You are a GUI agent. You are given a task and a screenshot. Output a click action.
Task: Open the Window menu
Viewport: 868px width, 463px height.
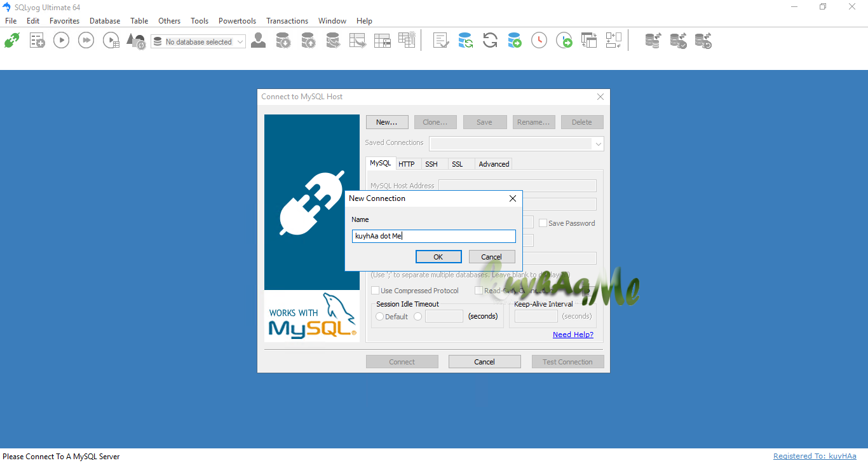(332, 21)
